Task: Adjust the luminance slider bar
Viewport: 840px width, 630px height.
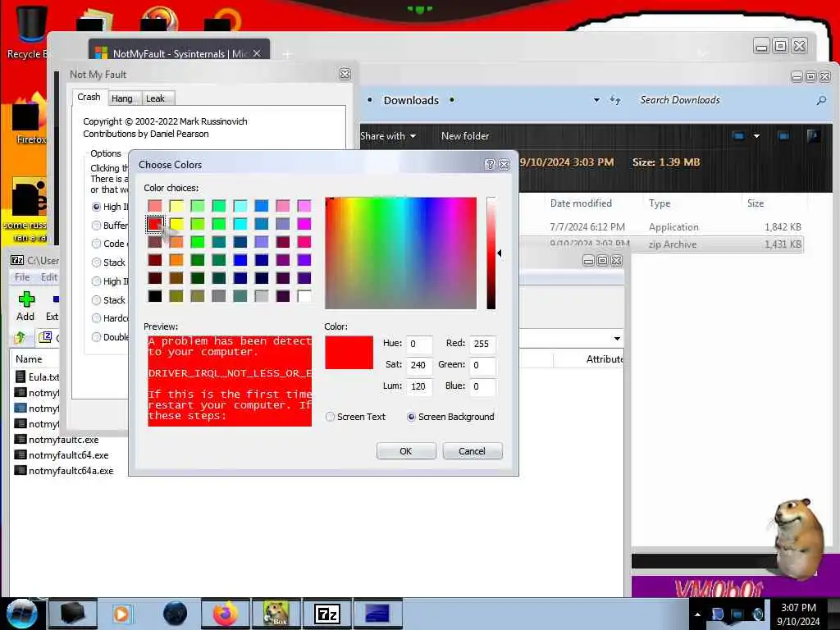Action: (x=491, y=253)
